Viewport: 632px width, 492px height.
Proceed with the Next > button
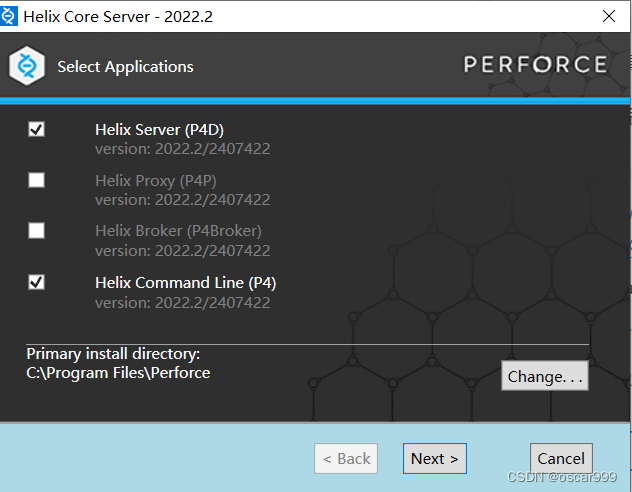tap(434, 459)
